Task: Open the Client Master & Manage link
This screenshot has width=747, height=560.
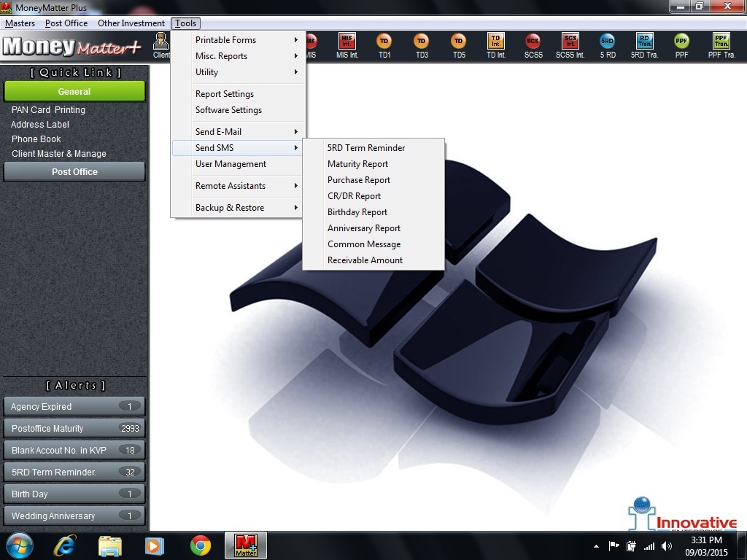Action: [59, 154]
